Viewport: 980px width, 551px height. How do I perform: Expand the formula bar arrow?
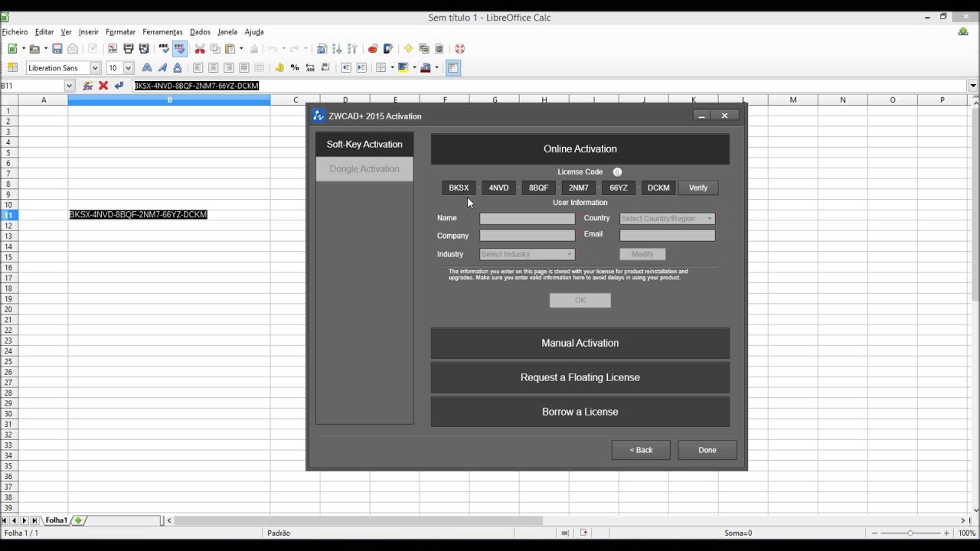coord(973,86)
